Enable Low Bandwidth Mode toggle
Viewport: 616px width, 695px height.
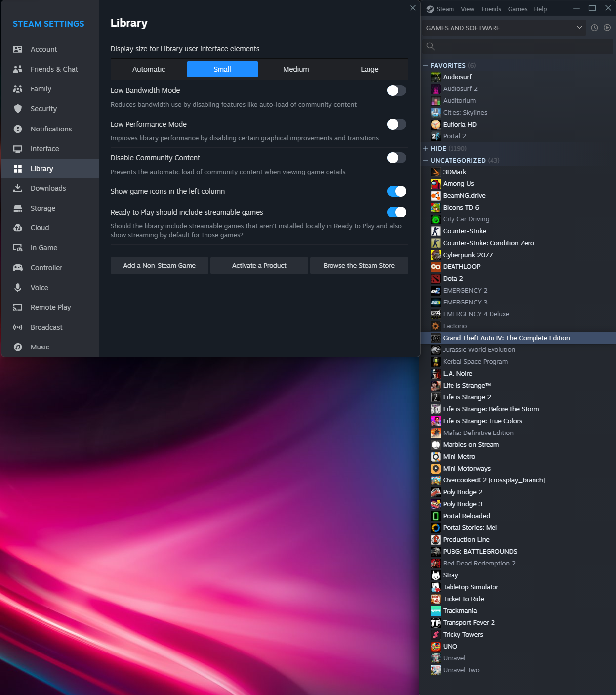[396, 90]
